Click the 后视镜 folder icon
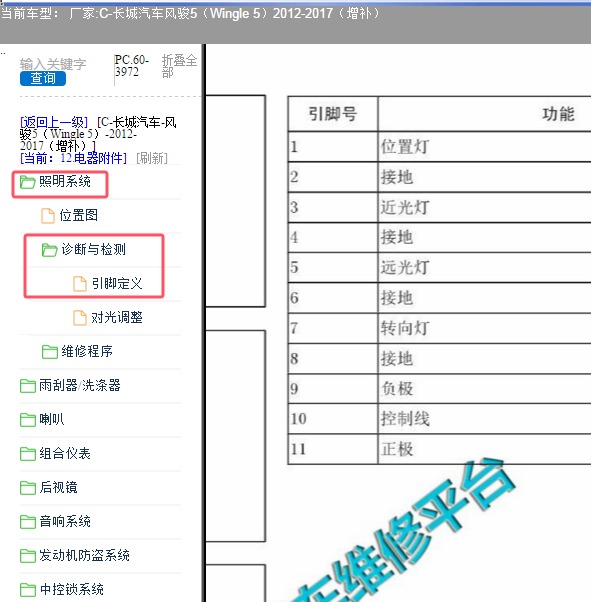 click(x=28, y=488)
